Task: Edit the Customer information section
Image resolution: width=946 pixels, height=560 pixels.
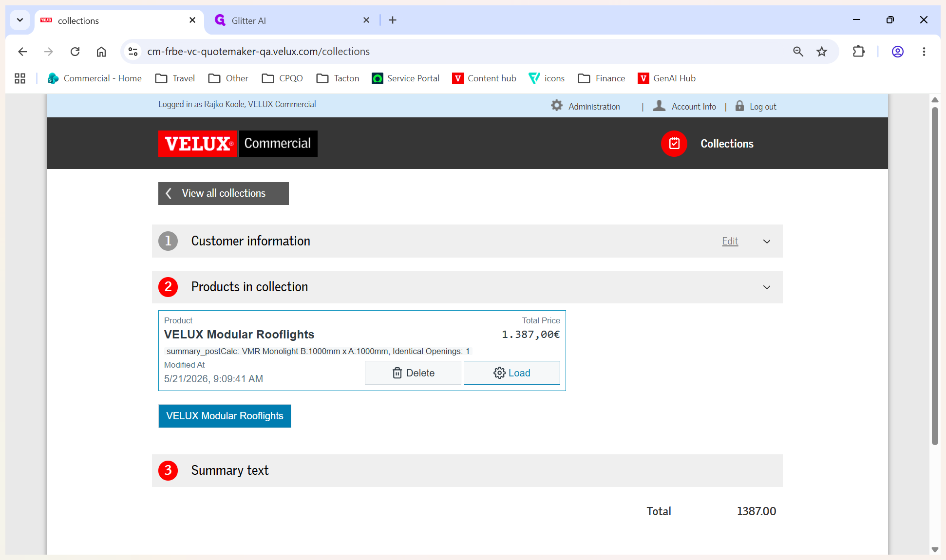Action: tap(730, 241)
